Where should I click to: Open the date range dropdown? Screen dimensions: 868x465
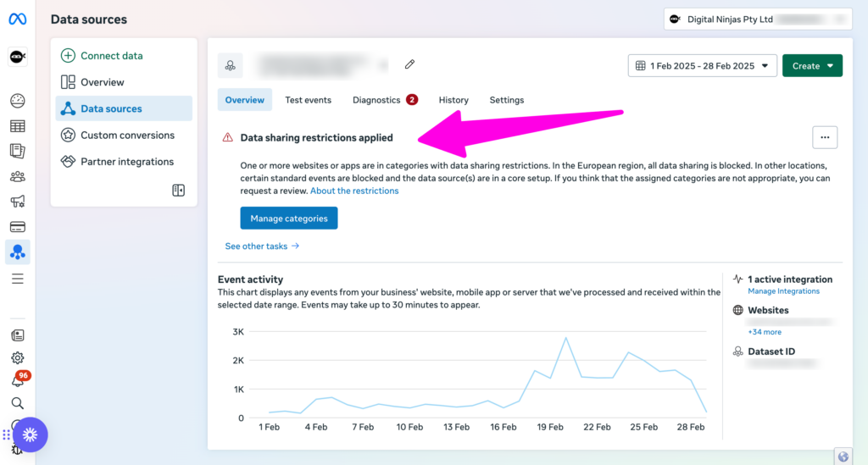[702, 66]
